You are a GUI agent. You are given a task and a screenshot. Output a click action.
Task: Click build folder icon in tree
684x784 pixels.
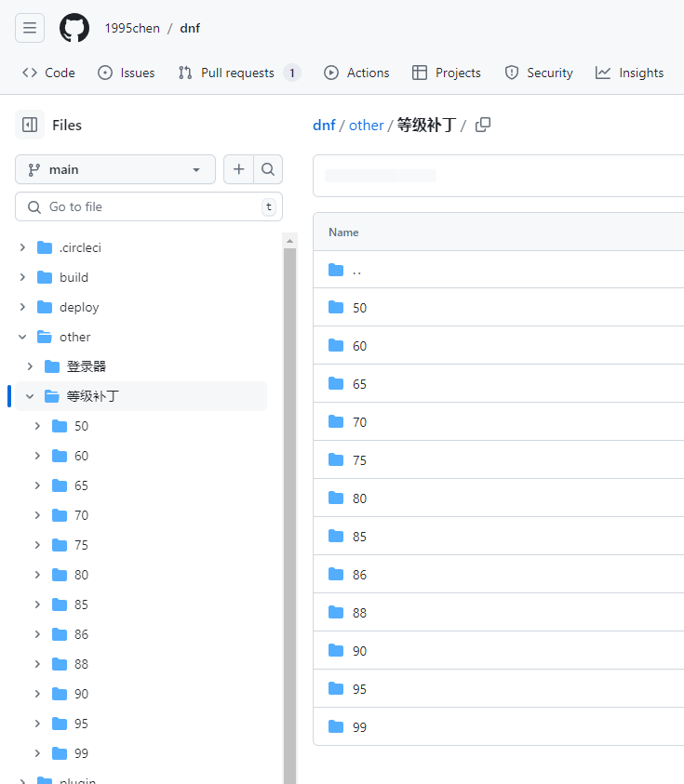click(x=45, y=277)
